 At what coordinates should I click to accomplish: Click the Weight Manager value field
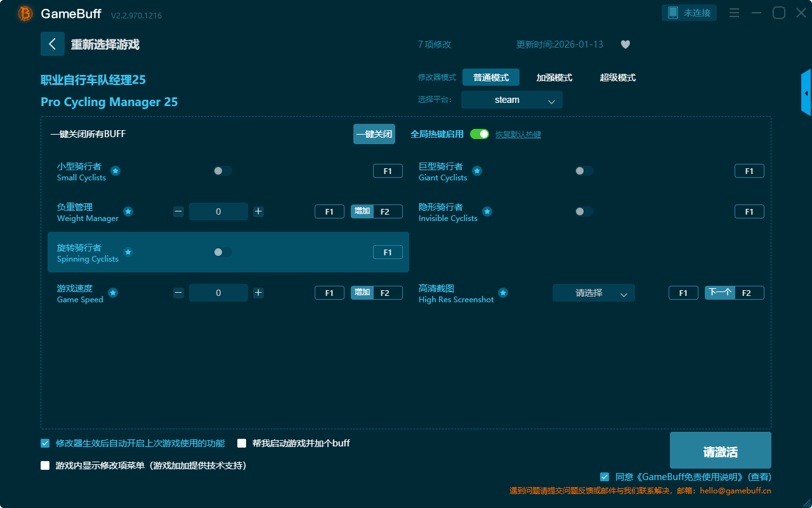click(218, 211)
